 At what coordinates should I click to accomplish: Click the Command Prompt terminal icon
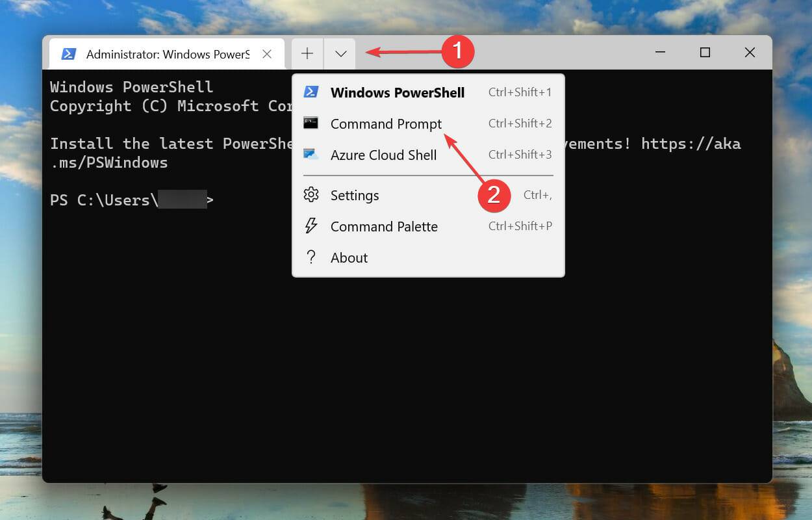(311, 123)
